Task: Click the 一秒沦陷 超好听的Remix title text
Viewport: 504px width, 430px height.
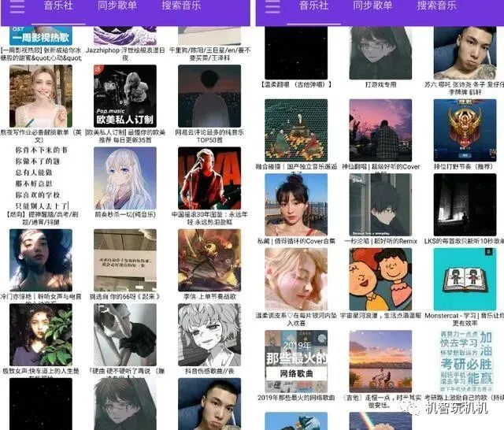Action: pos(380,241)
